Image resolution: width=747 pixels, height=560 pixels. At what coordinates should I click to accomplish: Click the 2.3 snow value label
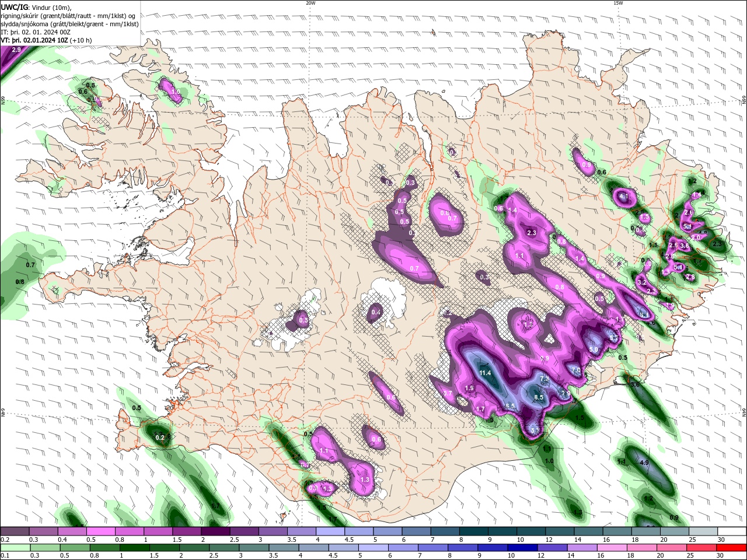[x=531, y=233]
